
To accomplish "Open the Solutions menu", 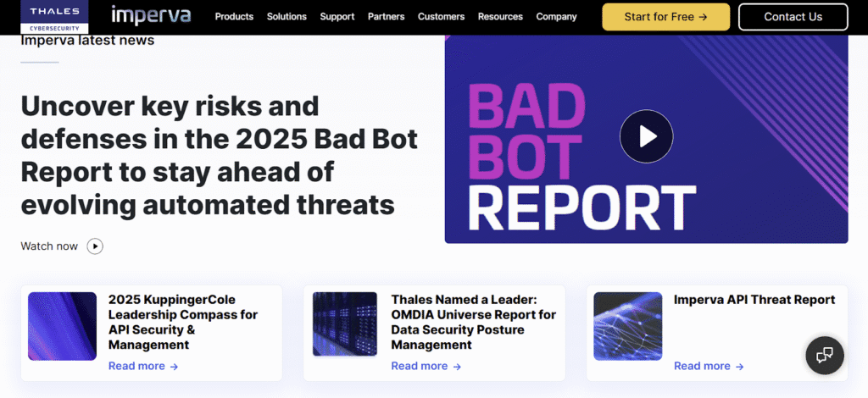I will pos(287,17).
